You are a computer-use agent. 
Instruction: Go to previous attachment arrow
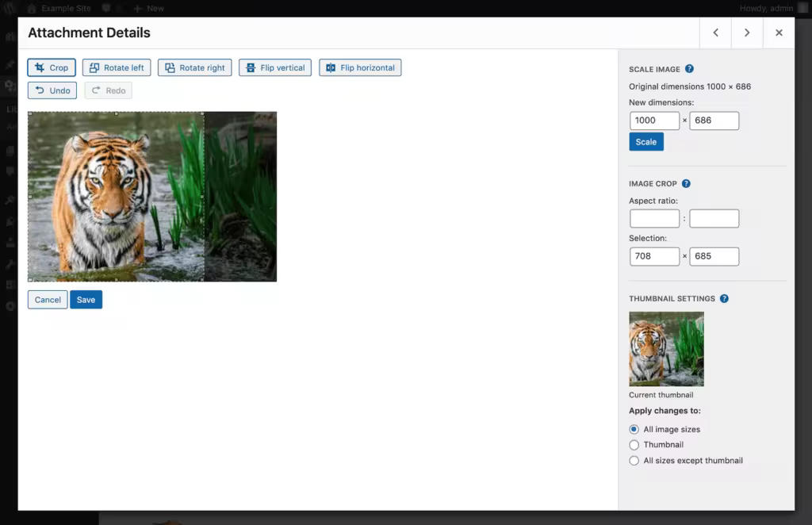pos(716,33)
